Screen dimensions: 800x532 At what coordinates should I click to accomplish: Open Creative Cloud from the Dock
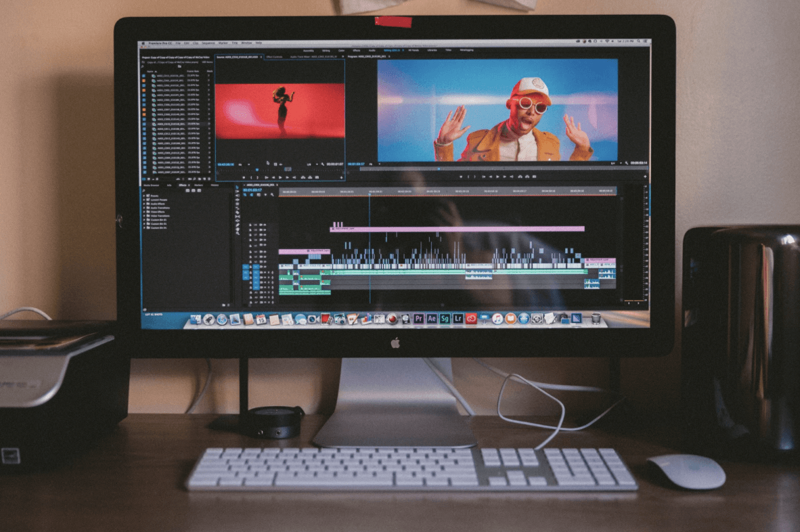(x=471, y=319)
